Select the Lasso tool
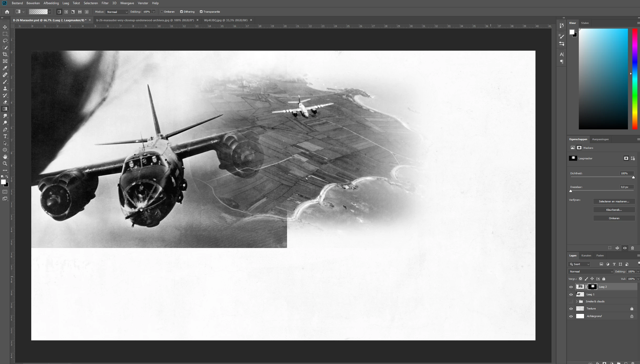 pyautogui.click(x=5, y=41)
